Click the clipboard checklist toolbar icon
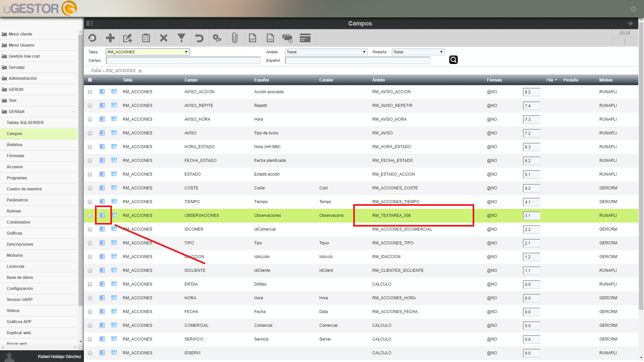 click(x=146, y=38)
